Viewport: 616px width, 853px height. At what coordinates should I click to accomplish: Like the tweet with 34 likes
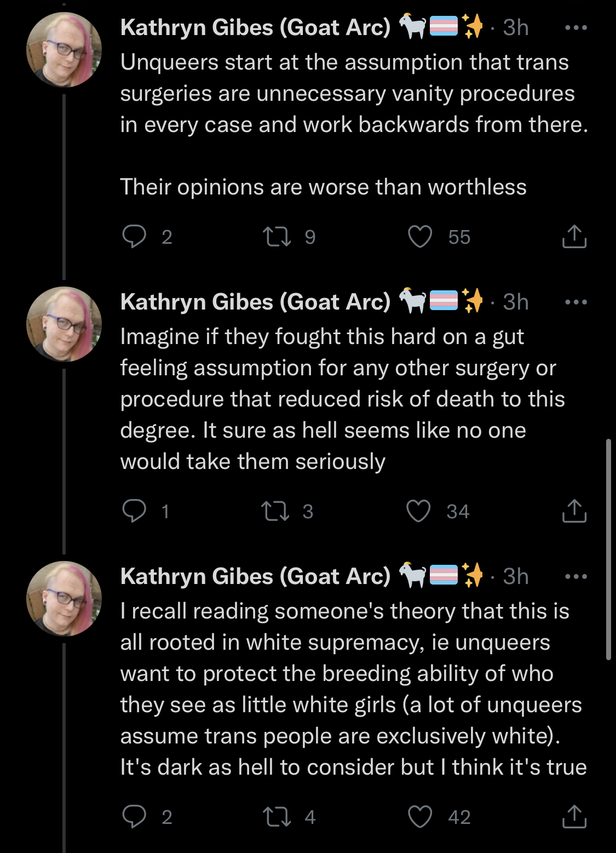click(x=418, y=511)
